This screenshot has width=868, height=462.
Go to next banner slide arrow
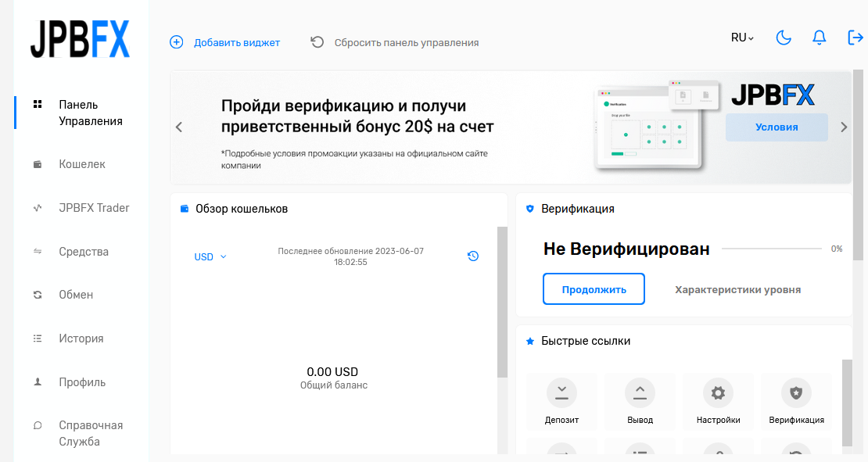point(844,127)
